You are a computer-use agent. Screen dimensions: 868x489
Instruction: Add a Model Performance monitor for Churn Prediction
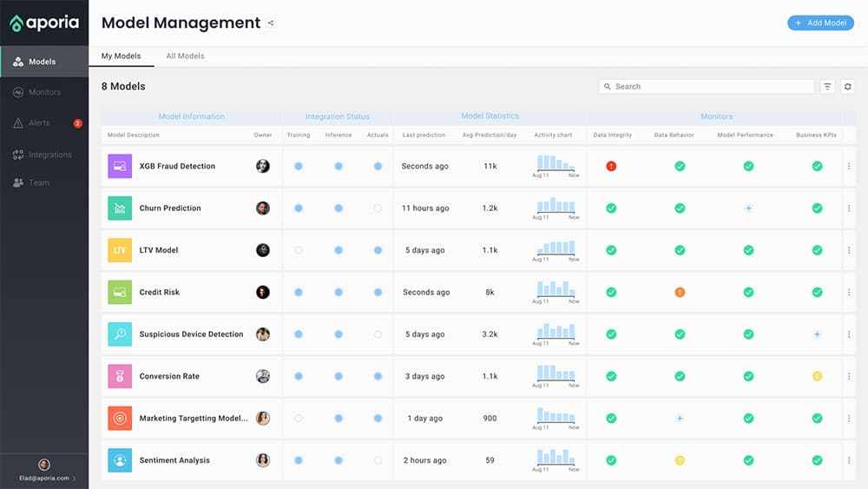point(748,208)
